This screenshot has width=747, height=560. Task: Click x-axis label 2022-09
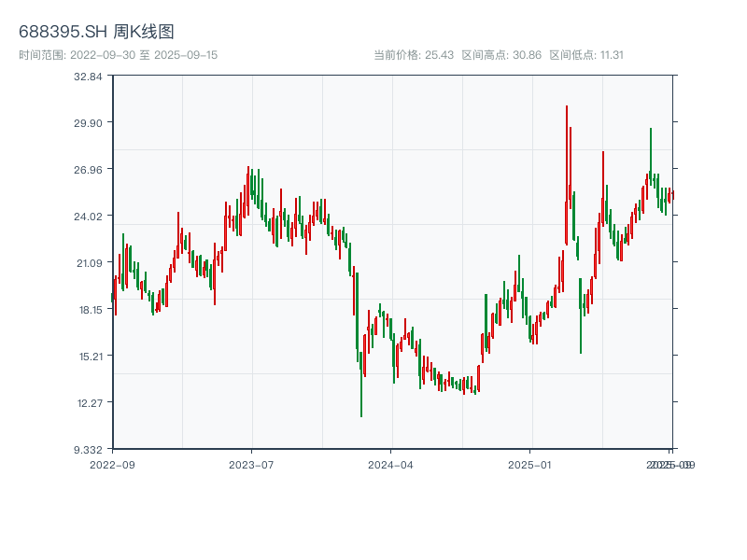click(x=112, y=465)
